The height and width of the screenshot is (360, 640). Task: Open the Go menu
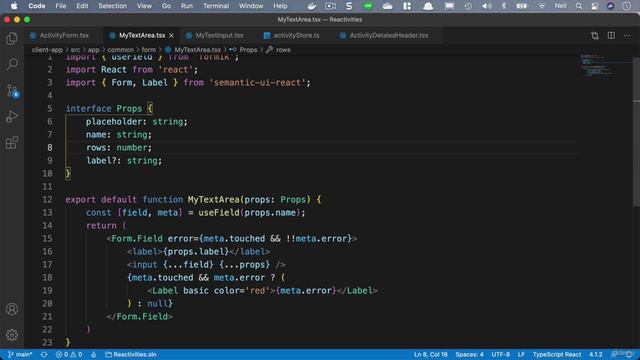(166, 6)
